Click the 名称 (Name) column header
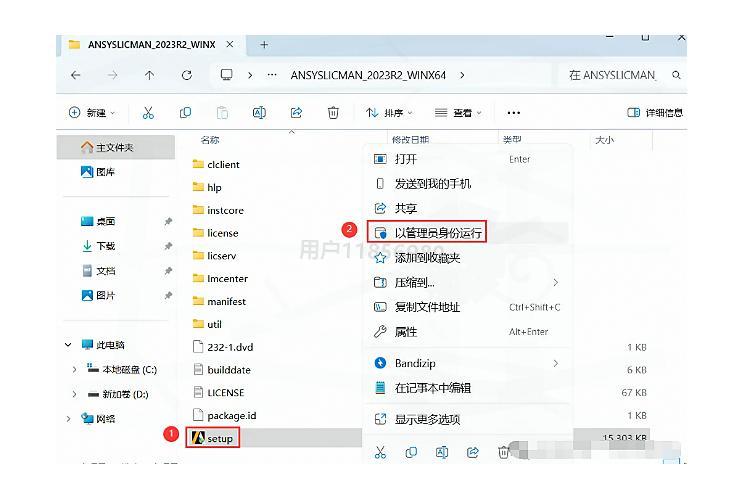This screenshot has width=744, height=500. tap(210, 140)
